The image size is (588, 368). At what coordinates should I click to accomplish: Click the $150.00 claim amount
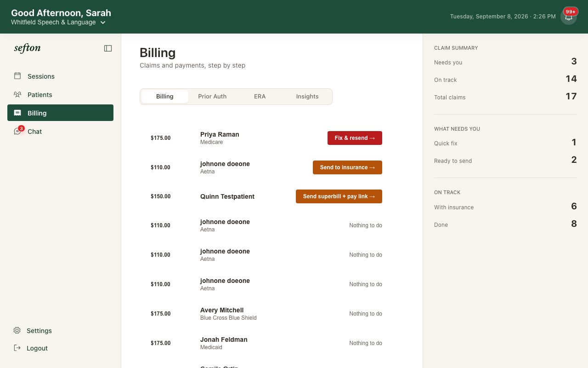point(160,196)
